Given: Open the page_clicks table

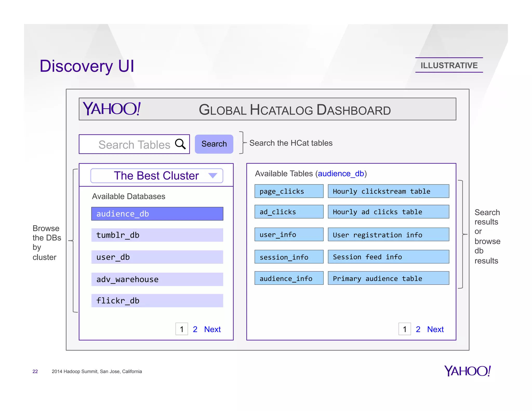Looking at the screenshot, I should 289,191.
